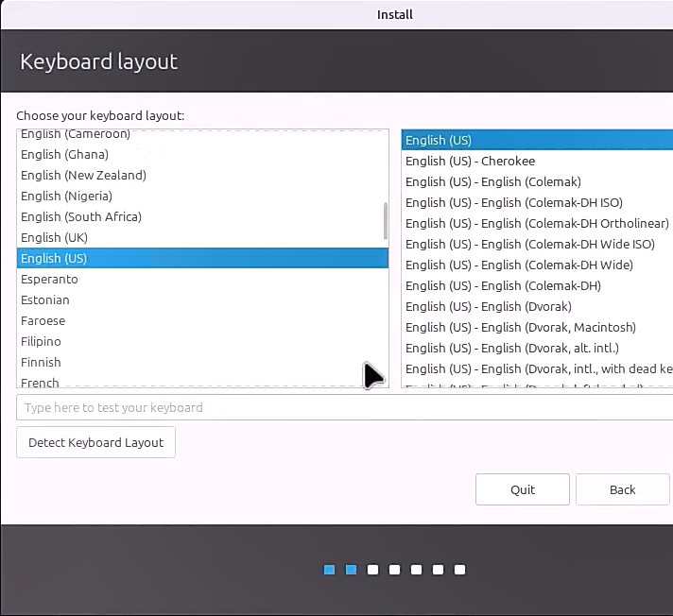Choose English (US) - Cherokee variant
The height and width of the screenshot is (616, 673).
pyautogui.click(x=470, y=161)
